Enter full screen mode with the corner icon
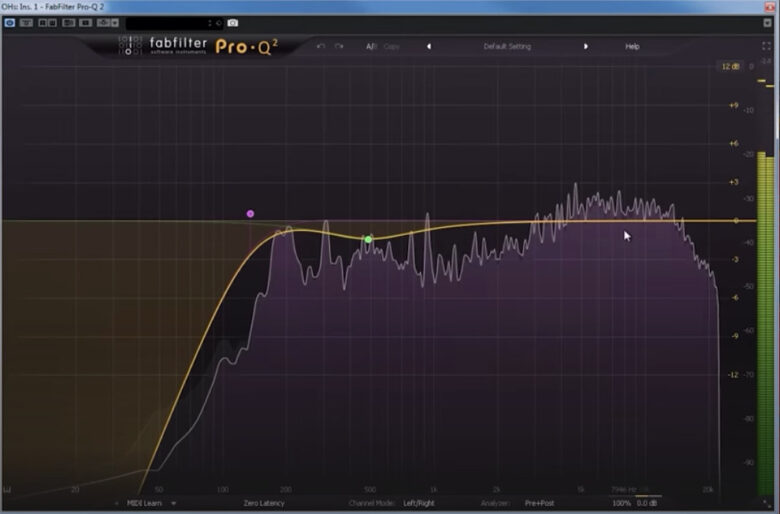The width and height of the screenshot is (780, 514). coord(766,46)
